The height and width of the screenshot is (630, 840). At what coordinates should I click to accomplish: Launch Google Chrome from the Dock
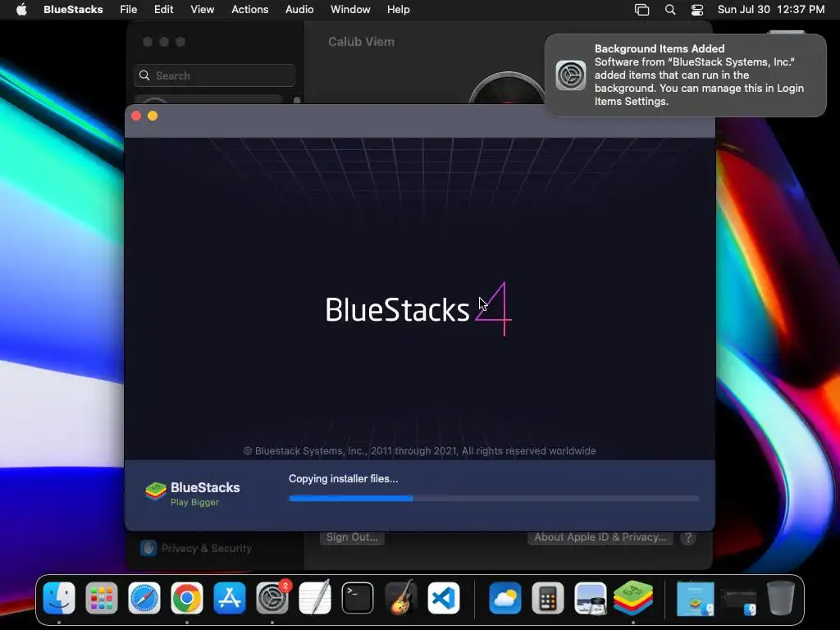click(x=187, y=598)
